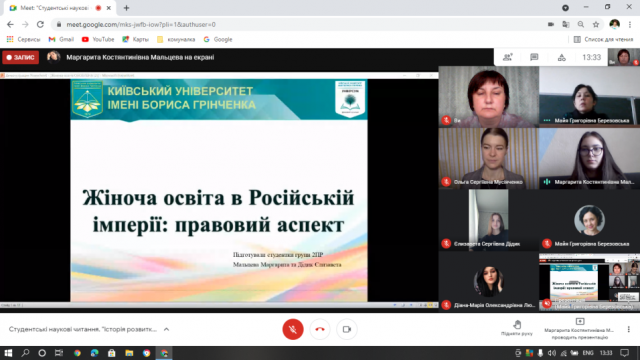Open the meeting chat icon

tap(534, 58)
